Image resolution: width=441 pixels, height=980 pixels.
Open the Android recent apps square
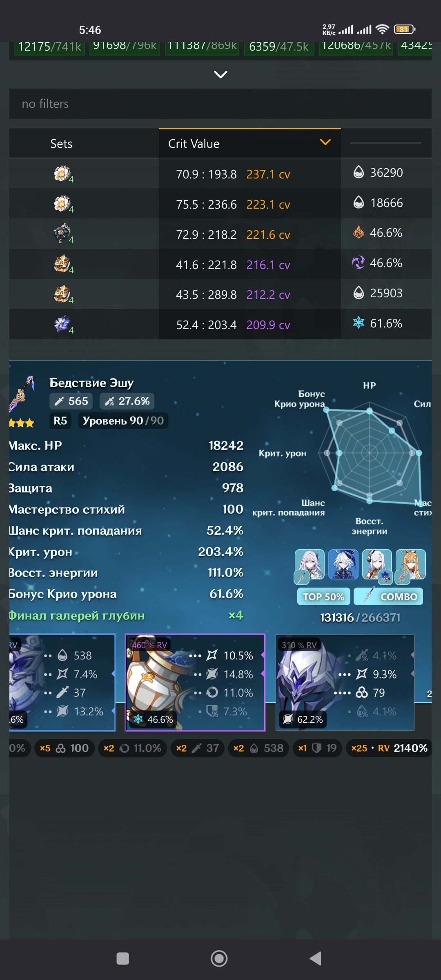click(122, 958)
